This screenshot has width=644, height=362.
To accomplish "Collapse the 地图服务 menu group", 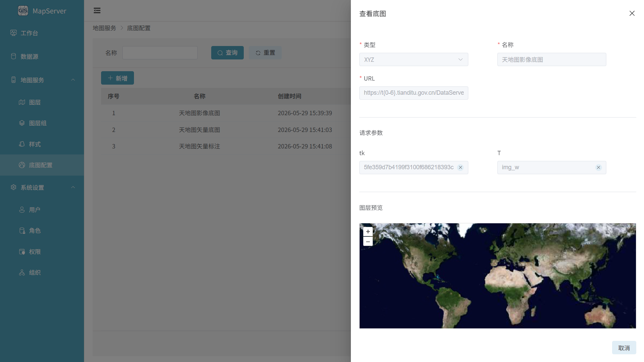I will pyautogui.click(x=42, y=80).
